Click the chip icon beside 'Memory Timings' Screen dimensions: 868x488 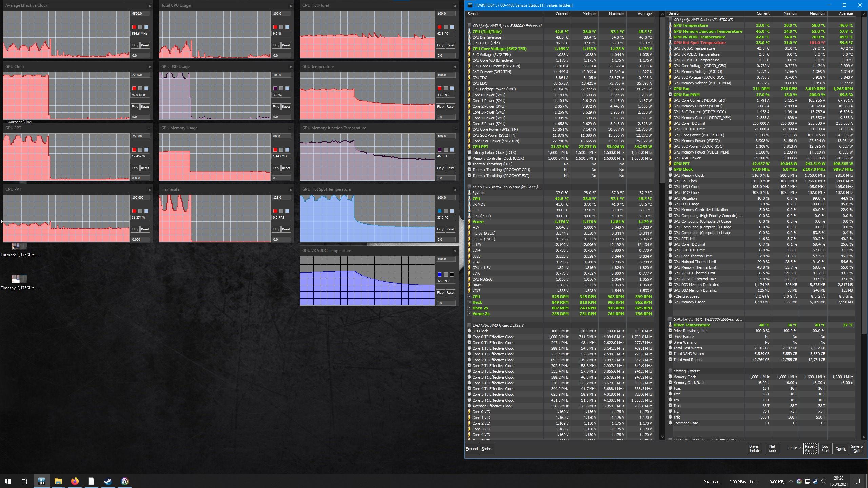[670, 371]
